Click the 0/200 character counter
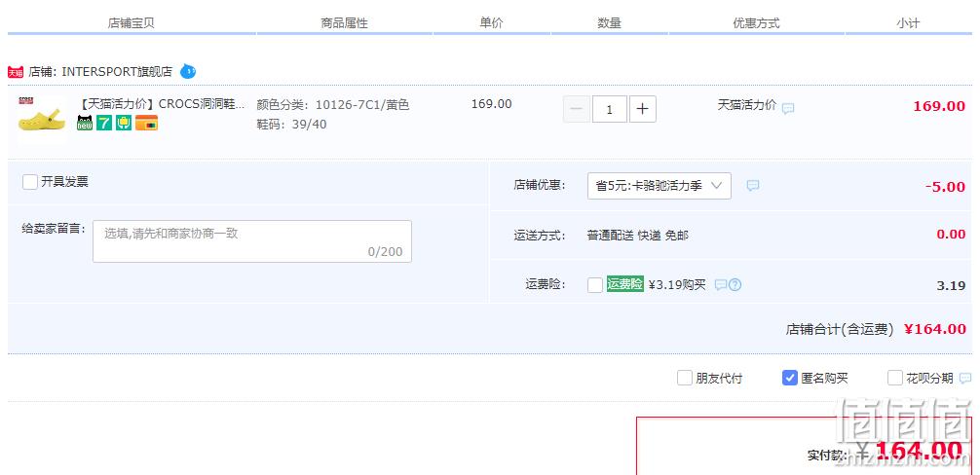The width and height of the screenshot is (980, 475). [385, 252]
